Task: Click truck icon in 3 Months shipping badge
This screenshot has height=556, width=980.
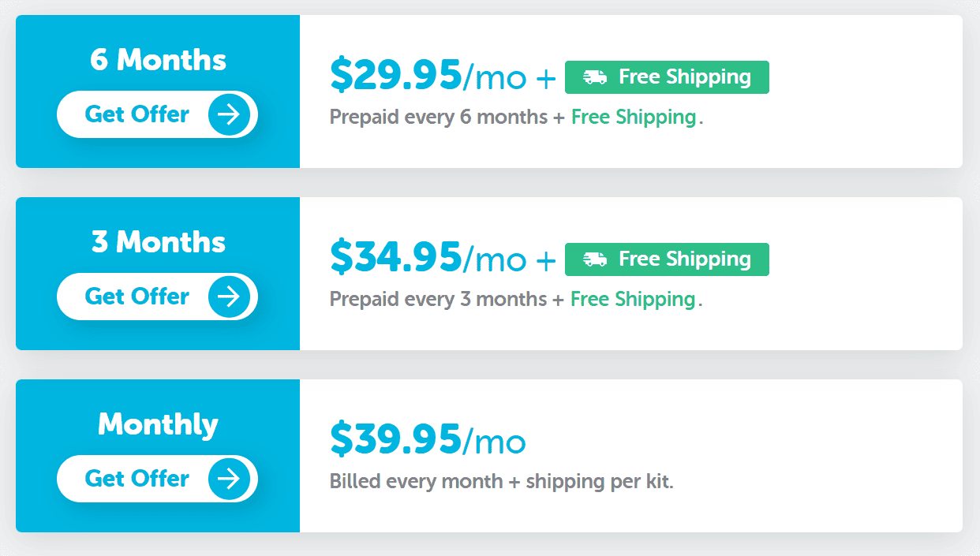Action: pos(595,259)
